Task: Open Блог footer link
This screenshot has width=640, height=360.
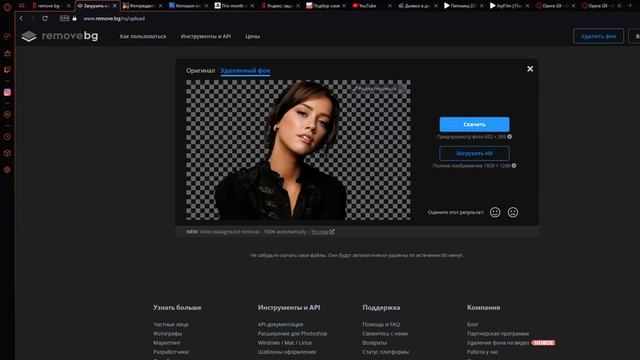Action: 473,324
